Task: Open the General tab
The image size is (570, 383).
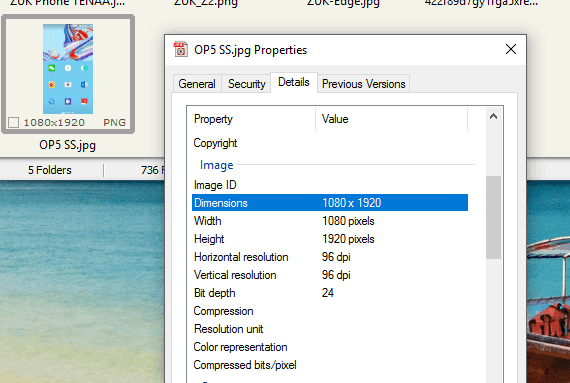Action: (x=197, y=84)
